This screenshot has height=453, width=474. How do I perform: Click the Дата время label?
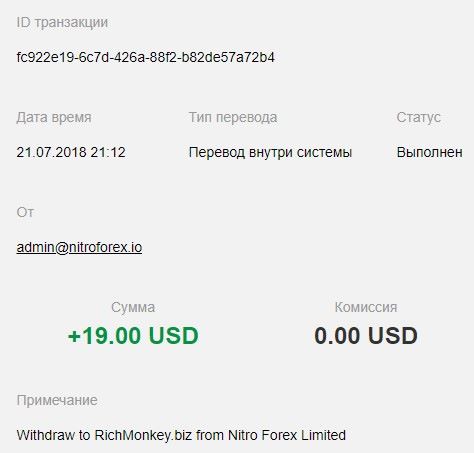(x=54, y=117)
